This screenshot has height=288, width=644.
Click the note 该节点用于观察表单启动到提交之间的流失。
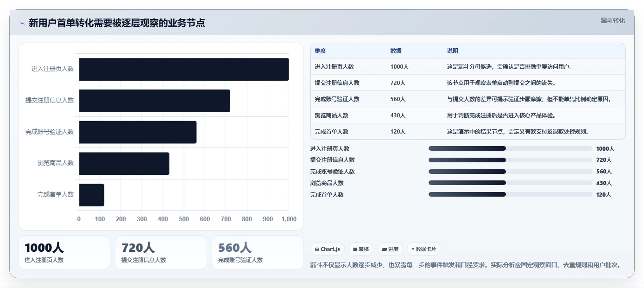click(501, 83)
